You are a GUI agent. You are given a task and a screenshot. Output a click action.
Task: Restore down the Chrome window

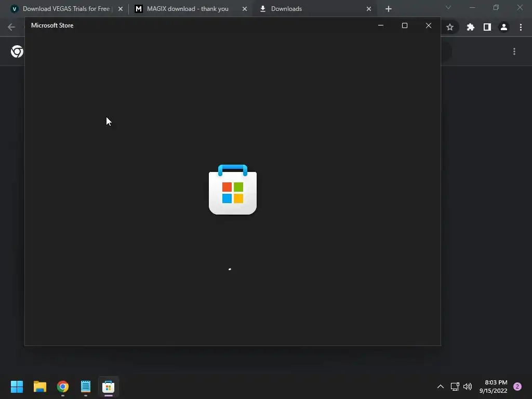[496, 7]
